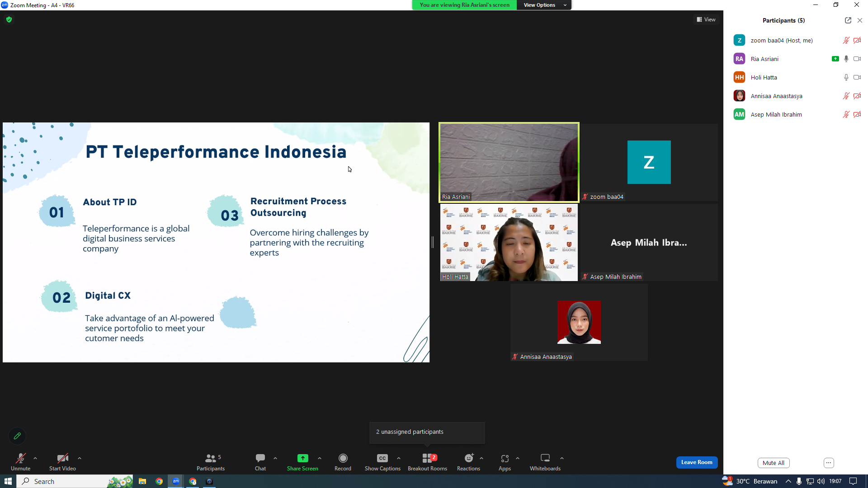868x488 pixels.
Task: Change layout with the View button
Action: 706,19
